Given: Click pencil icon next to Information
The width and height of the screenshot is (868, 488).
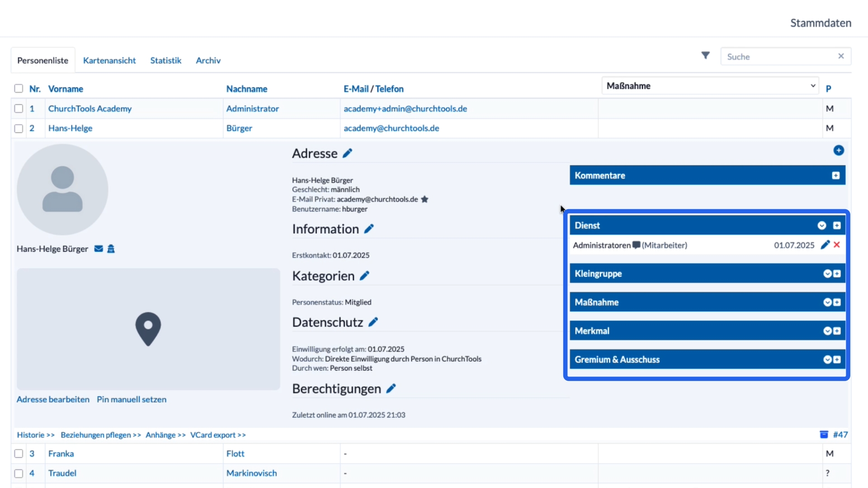Looking at the screenshot, I should tap(369, 229).
